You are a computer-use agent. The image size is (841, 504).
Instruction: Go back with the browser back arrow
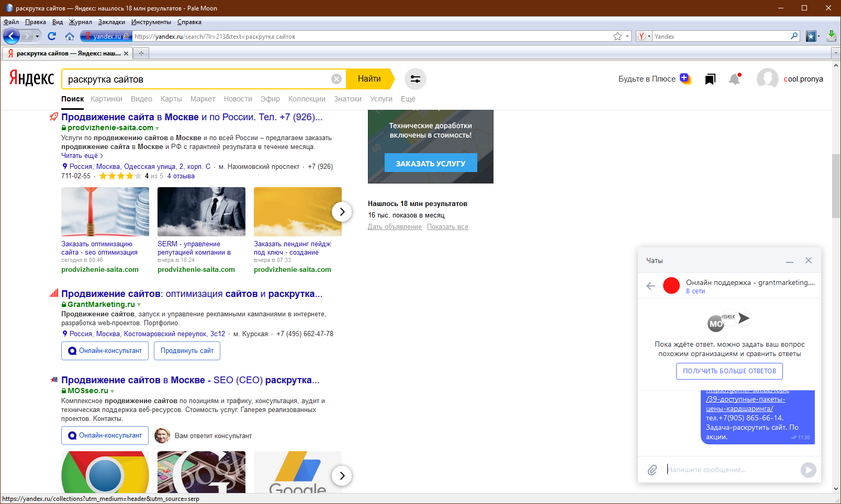tap(12, 36)
